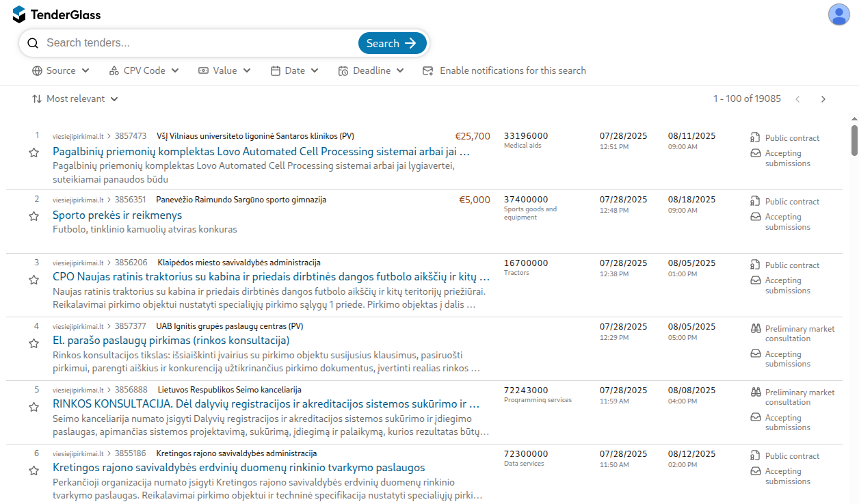Open the Most relevant sort dropdown

pos(75,99)
